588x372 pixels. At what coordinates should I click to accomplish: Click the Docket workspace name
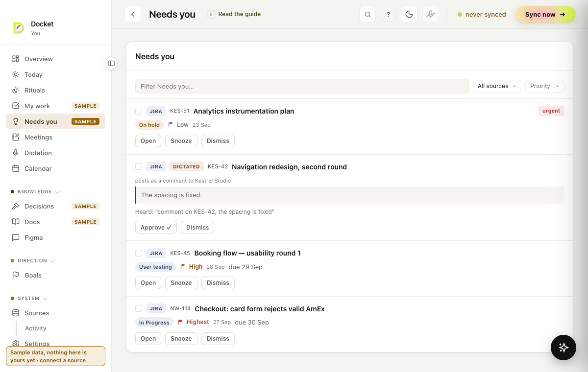[42, 24]
